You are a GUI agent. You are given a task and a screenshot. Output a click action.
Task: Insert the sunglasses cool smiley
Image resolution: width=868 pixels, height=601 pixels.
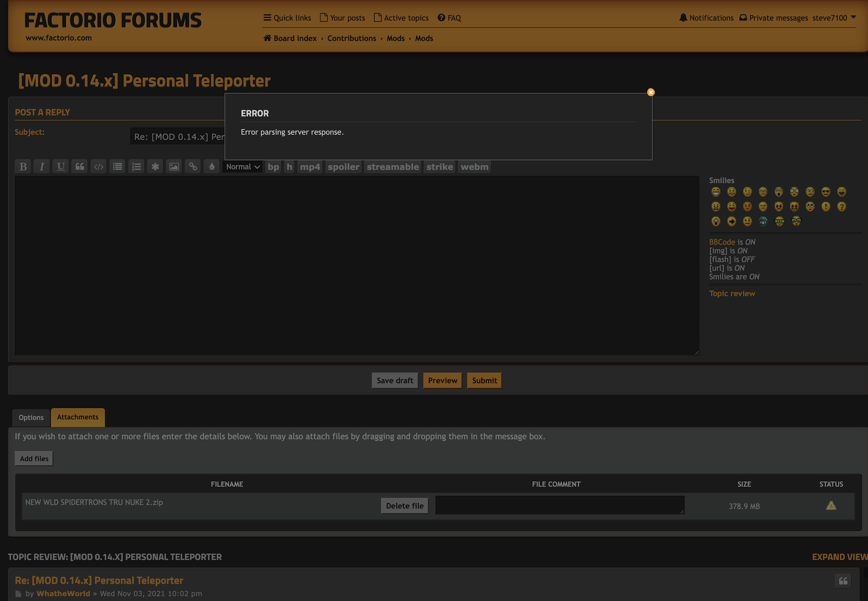[826, 192]
